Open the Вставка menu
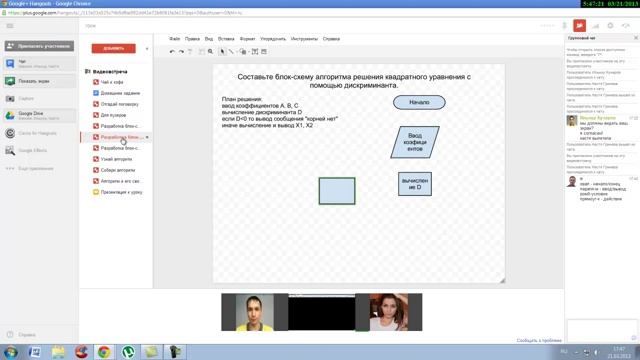The width and height of the screenshot is (640, 360). pyautogui.click(x=226, y=39)
